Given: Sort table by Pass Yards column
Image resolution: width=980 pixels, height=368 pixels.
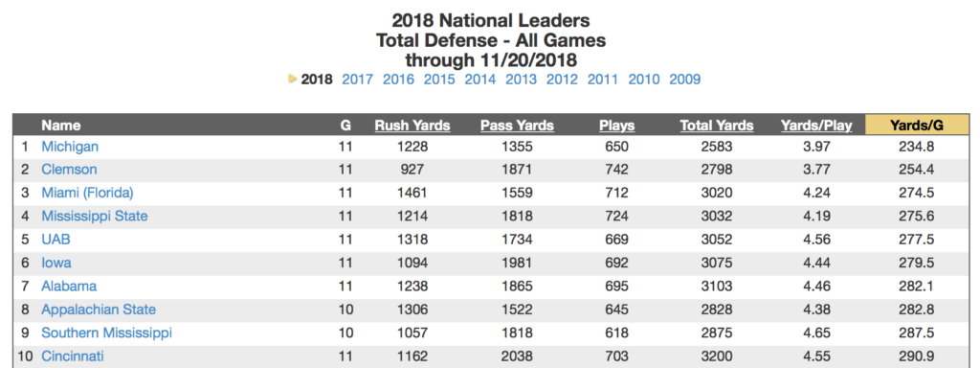Looking at the screenshot, I should point(517,126).
